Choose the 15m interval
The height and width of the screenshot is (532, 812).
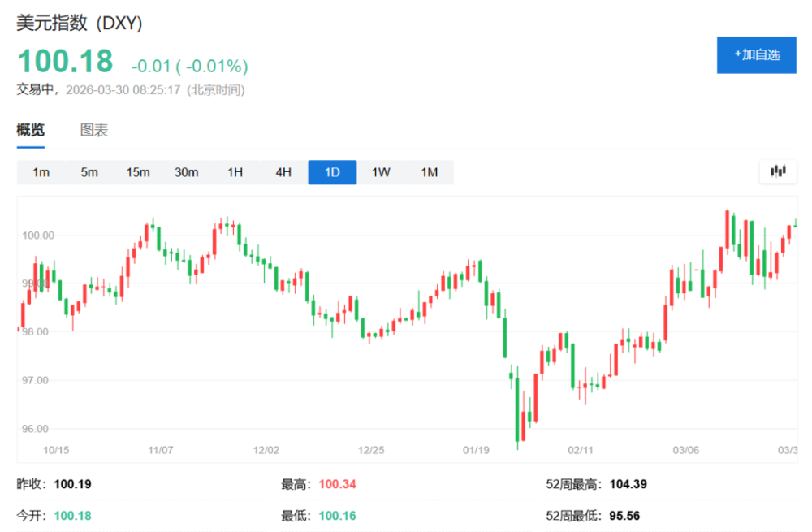coord(138,172)
